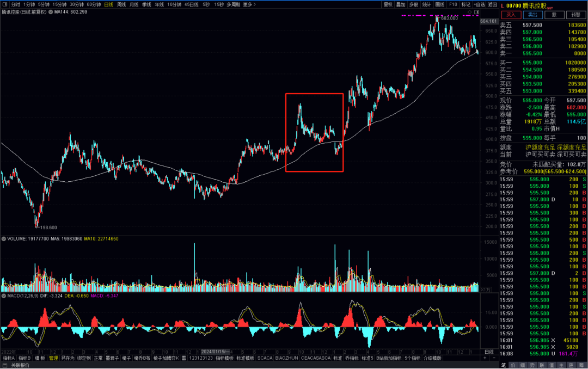Add stock via +自选 button

tap(479, 4)
